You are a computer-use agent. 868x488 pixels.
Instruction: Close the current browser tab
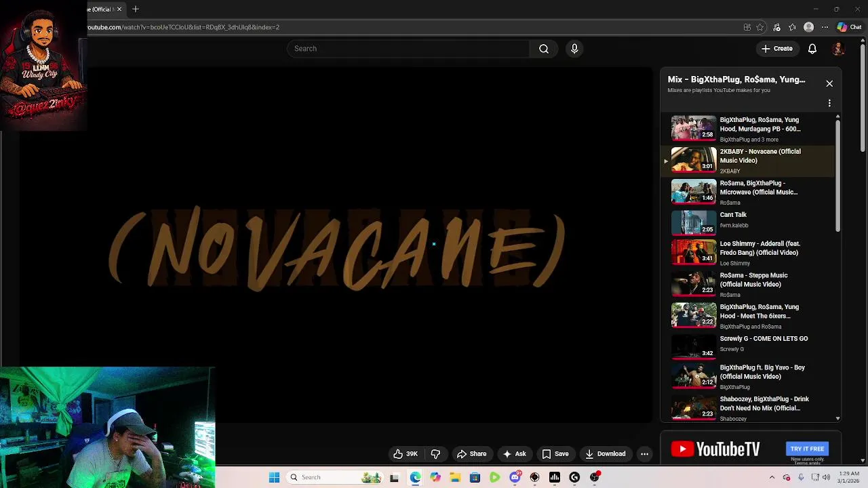(x=119, y=9)
